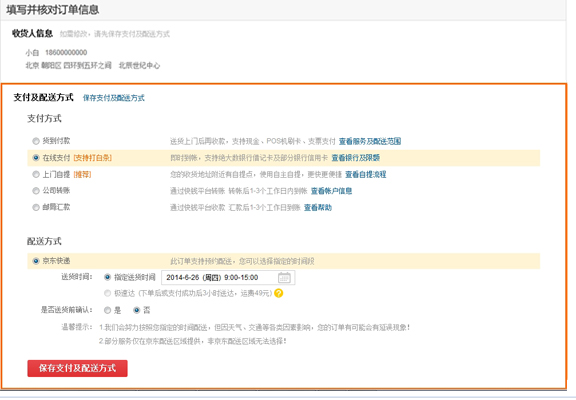Select 京东快递 delivery method
This screenshot has width=576, height=400.
[36, 261]
